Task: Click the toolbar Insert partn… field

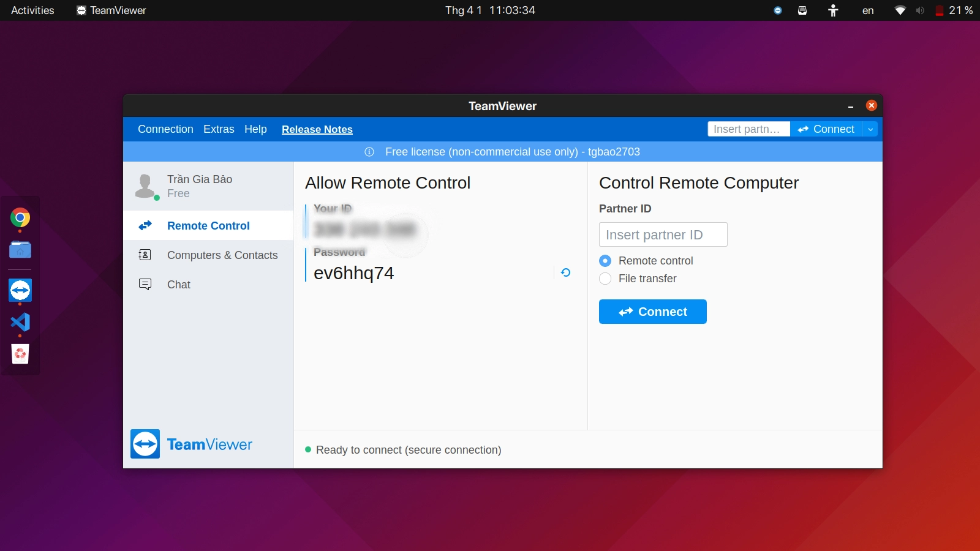Action: coord(749,129)
